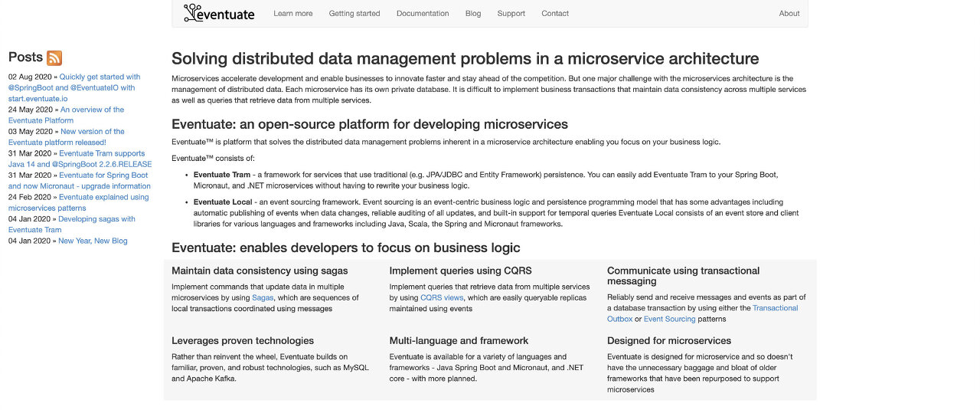The height and width of the screenshot is (410, 980).
Task: Click 'Implement queries using CQRS' heading
Action: pos(460,271)
